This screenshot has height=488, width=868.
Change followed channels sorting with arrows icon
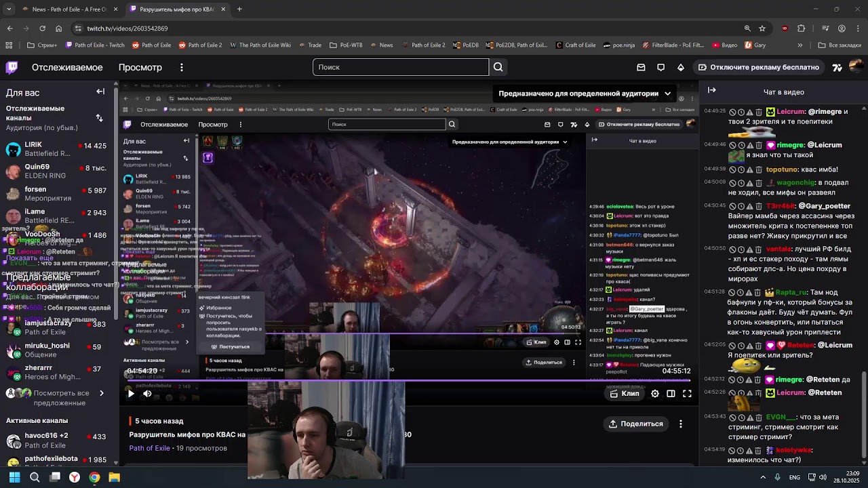[x=100, y=118]
